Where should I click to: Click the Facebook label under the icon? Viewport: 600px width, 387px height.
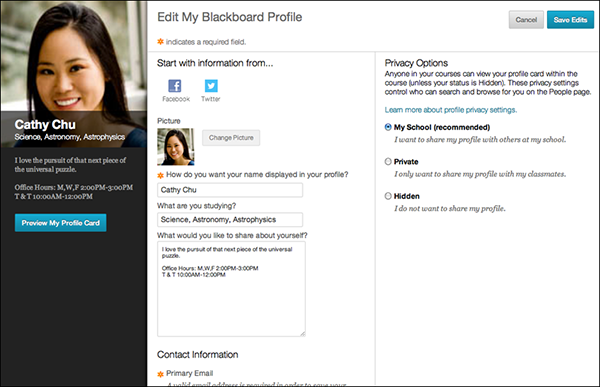pyautogui.click(x=176, y=99)
